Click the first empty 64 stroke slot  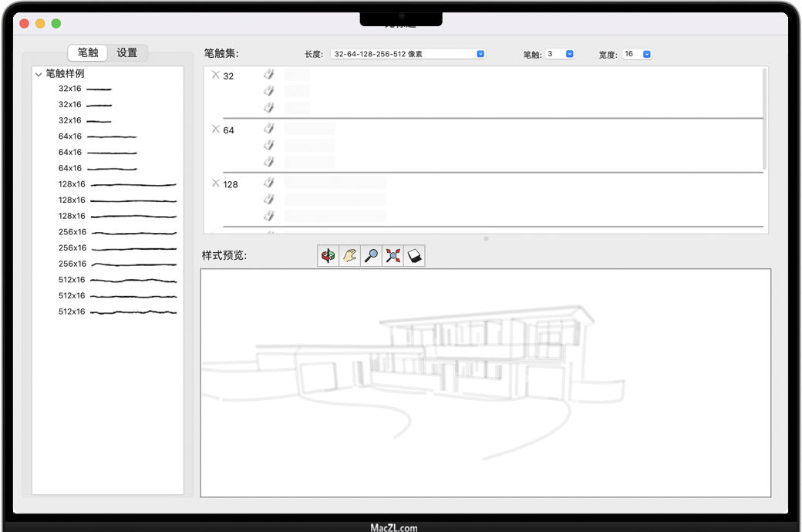point(310,129)
